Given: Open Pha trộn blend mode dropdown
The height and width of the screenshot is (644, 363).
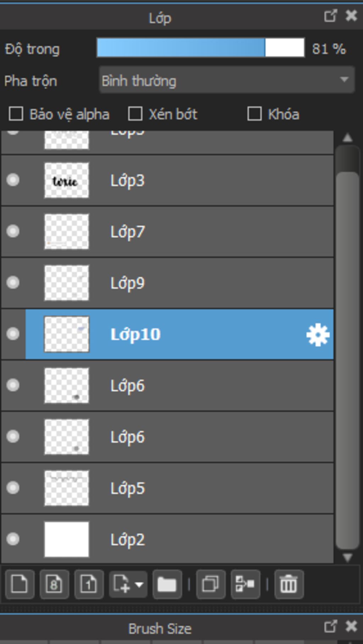Looking at the screenshot, I should click(227, 80).
